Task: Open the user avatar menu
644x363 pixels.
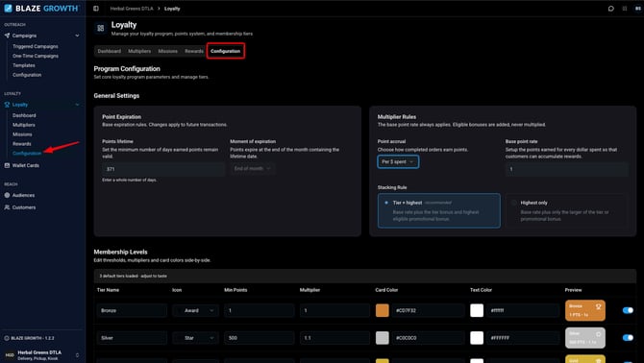Action: click(x=638, y=9)
